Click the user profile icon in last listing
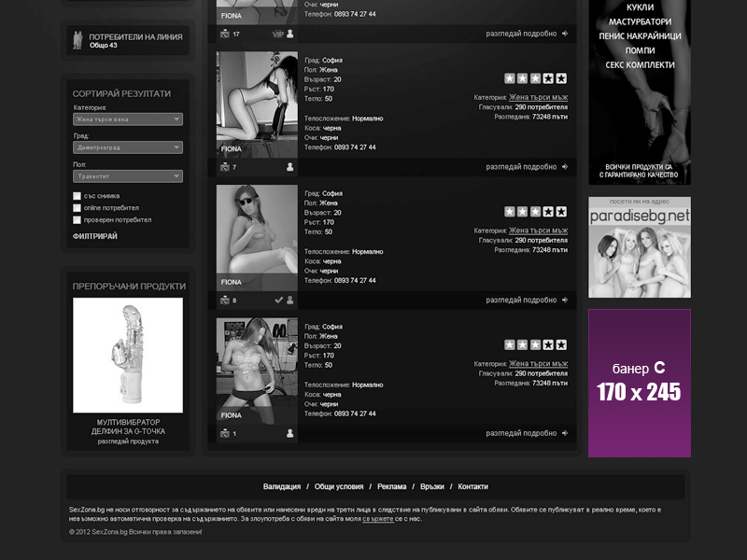 click(x=289, y=433)
